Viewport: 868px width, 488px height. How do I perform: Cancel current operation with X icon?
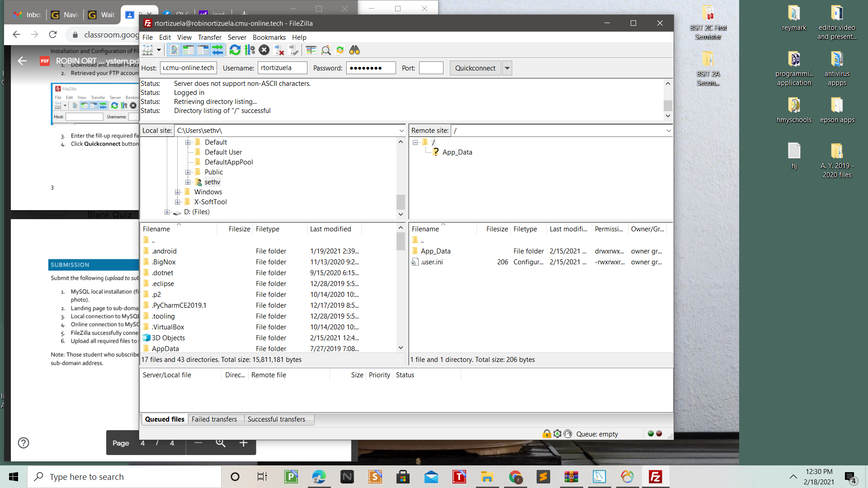[264, 50]
